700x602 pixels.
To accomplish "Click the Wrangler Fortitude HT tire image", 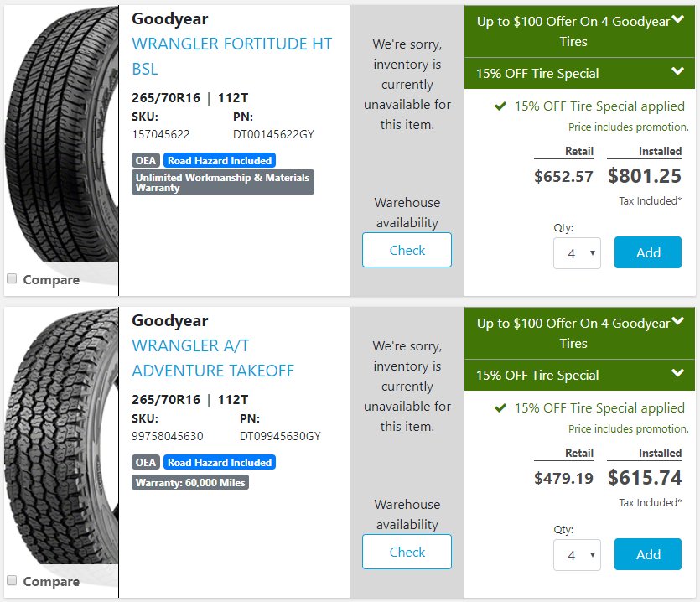I will (61, 134).
